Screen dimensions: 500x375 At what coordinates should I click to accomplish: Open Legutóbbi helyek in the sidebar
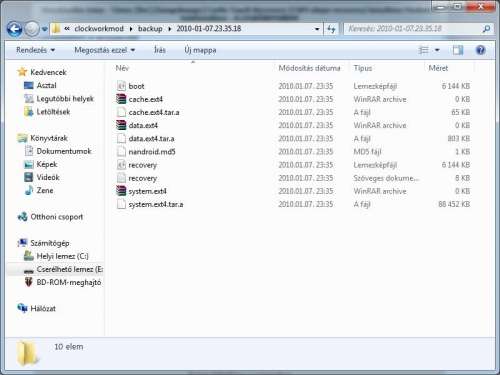(65, 99)
